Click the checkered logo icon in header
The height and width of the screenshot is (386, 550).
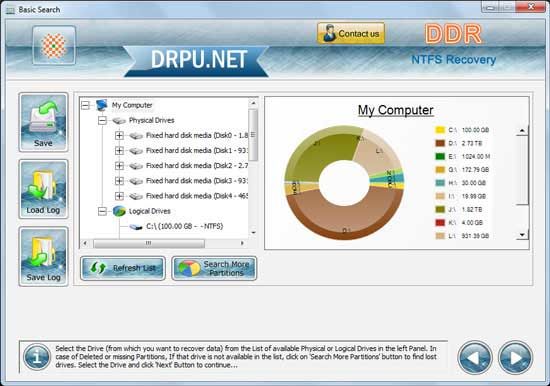point(54,46)
